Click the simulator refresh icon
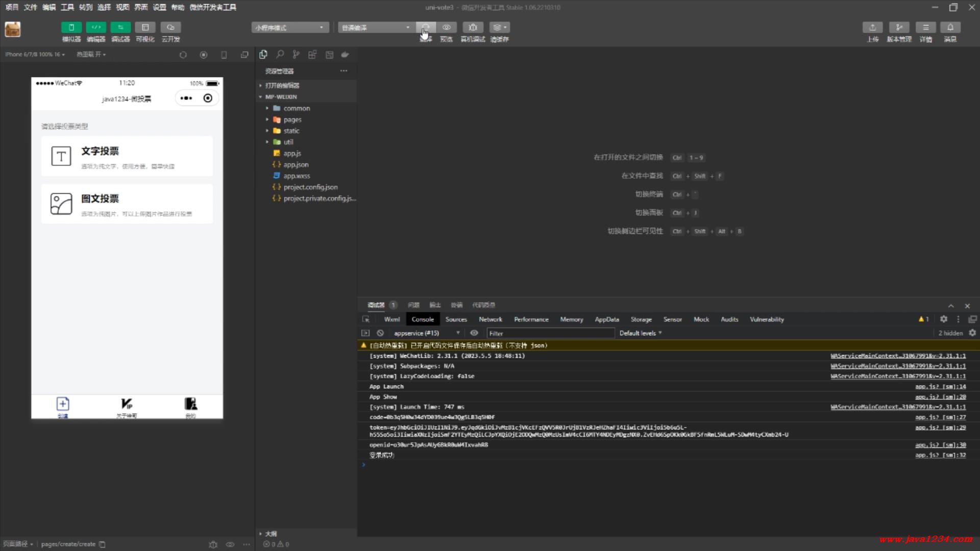The image size is (980, 551). pos(183,55)
